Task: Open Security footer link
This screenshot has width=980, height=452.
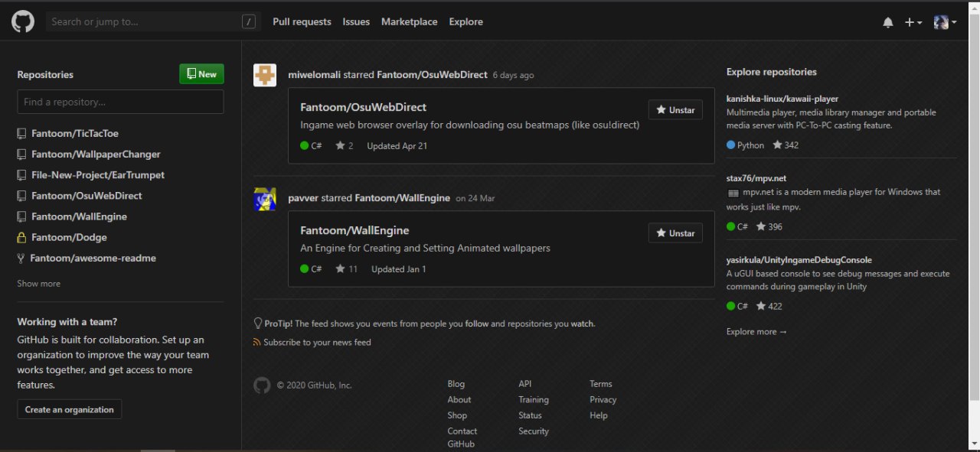Action: [534, 431]
